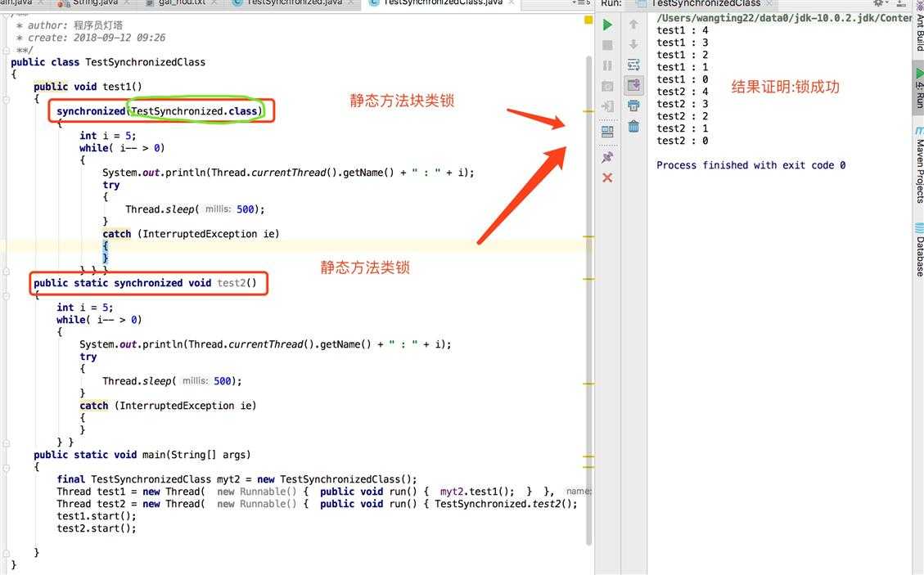Click console line 'test1 : 0'

pyautogui.click(x=683, y=79)
